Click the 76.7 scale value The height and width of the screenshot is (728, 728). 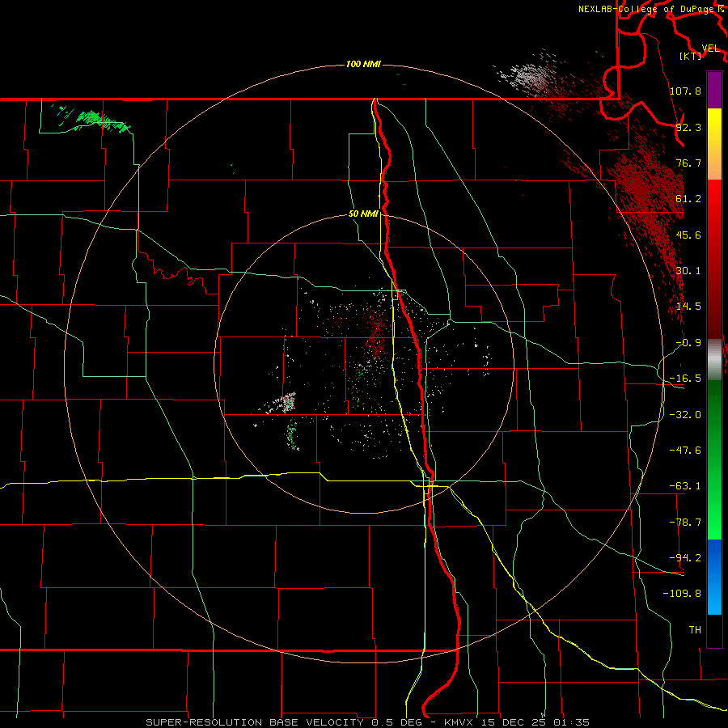688,163
